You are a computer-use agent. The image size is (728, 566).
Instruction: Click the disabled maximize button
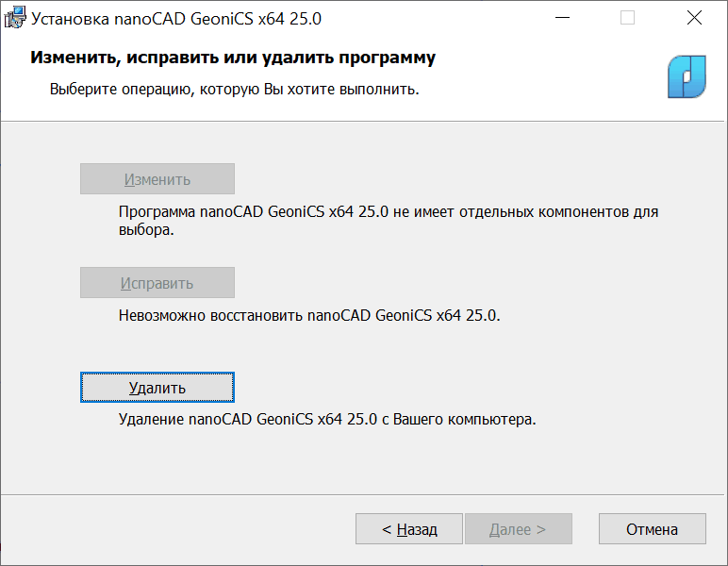coord(627,18)
